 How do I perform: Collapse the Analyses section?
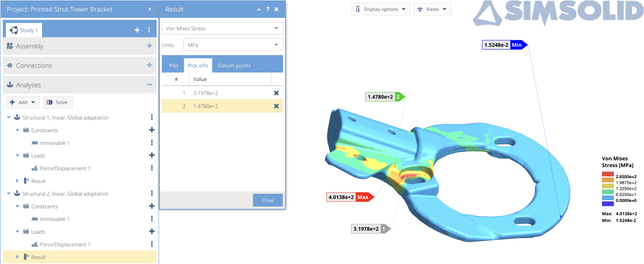149,85
